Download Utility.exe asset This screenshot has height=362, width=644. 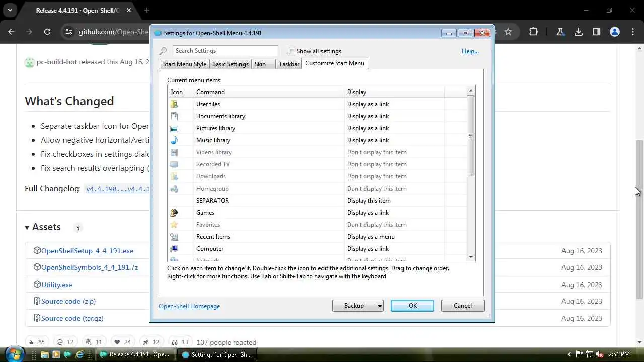pyautogui.click(x=57, y=285)
